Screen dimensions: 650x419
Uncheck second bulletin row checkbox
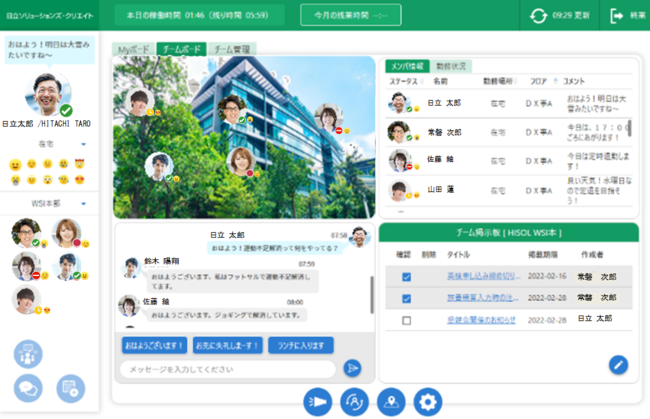[407, 298]
